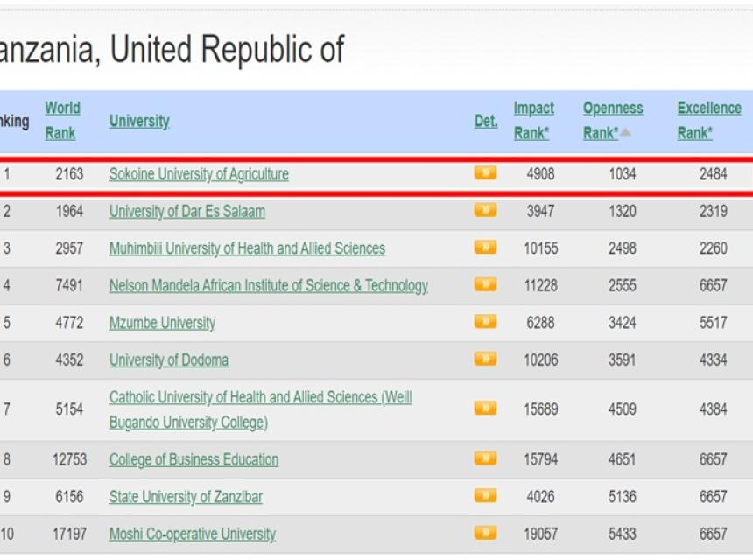
Task: Open details icon for Sokoine University of Agriculture
Action: tap(485, 173)
